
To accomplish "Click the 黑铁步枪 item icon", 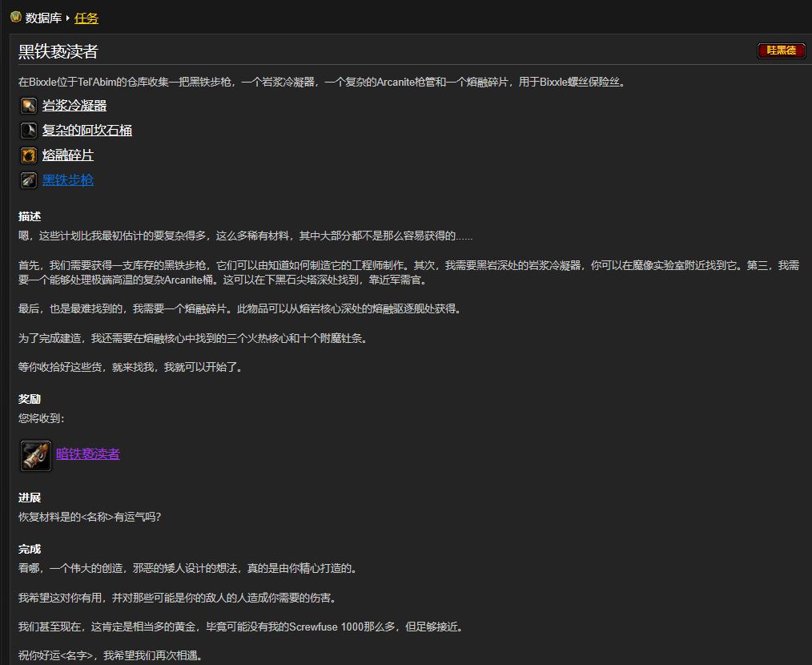I will (x=29, y=180).
